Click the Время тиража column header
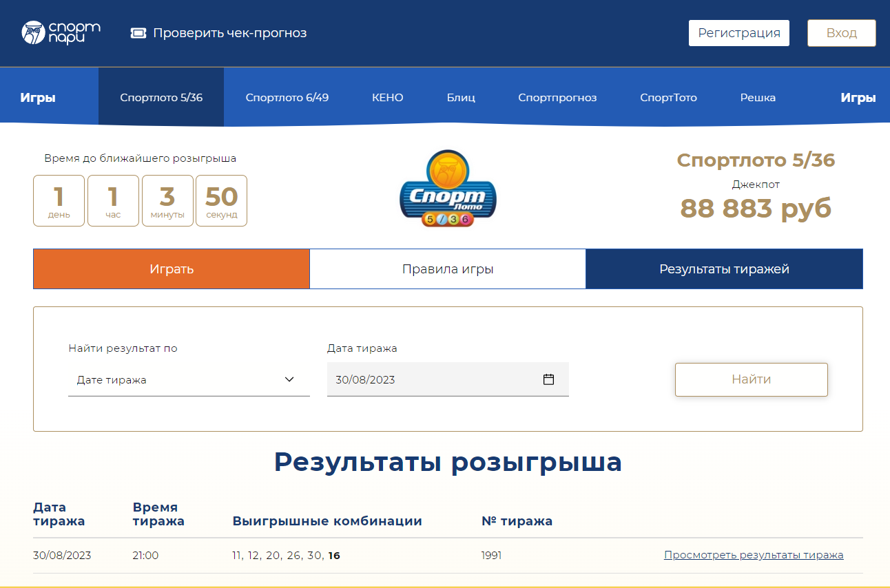This screenshot has height=588, width=890. 158,514
